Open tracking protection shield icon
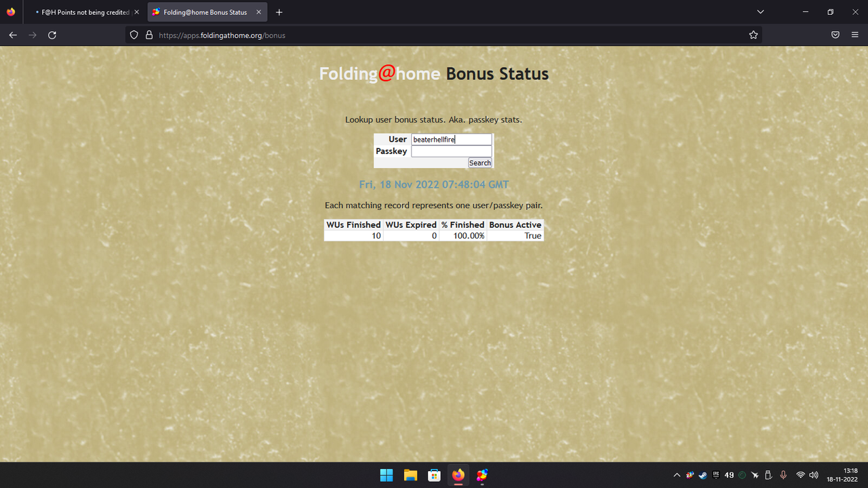Image resolution: width=868 pixels, height=488 pixels. click(x=134, y=35)
